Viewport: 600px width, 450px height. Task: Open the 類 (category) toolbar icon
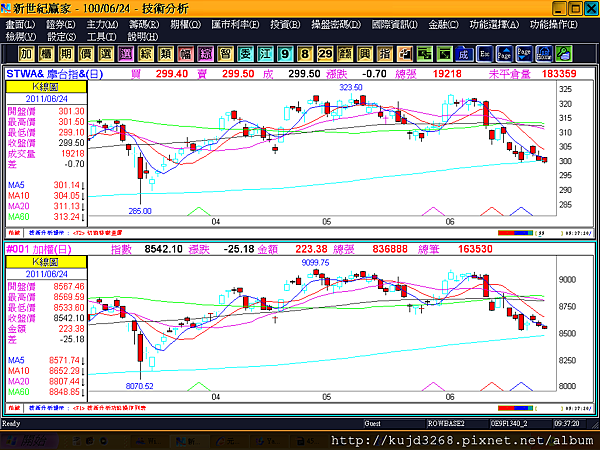click(165, 54)
